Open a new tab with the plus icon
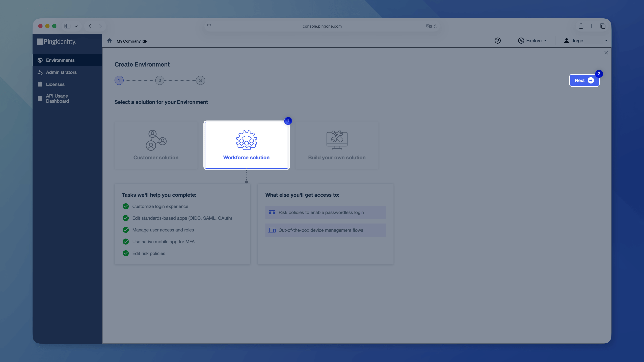644x362 pixels. [x=592, y=26]
